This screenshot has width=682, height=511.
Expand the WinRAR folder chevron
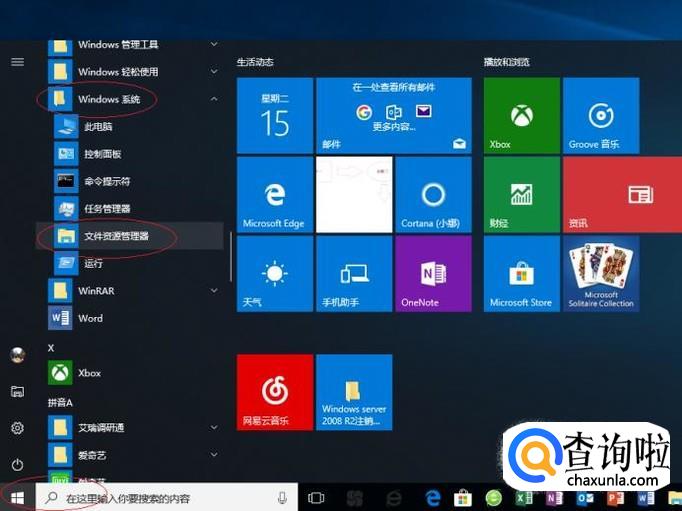point(214,291)
